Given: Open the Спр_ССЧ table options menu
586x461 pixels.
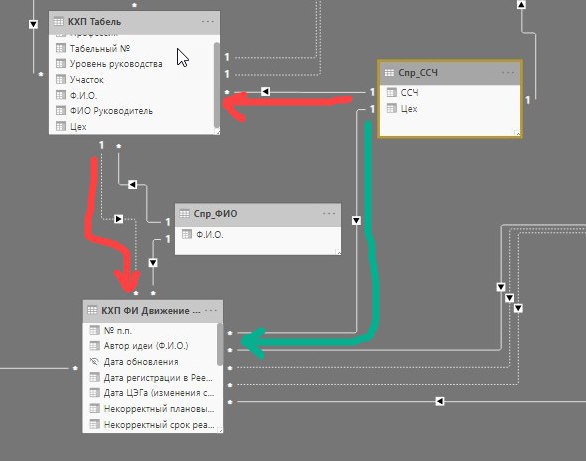Looking at the screenshot, I should pyautogui.click(x=508, y=72).
